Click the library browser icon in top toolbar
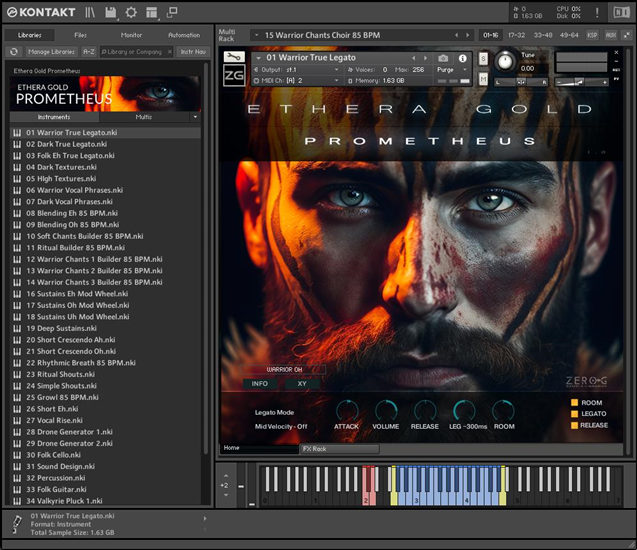637x550 pixels. (x=90, y=12)
